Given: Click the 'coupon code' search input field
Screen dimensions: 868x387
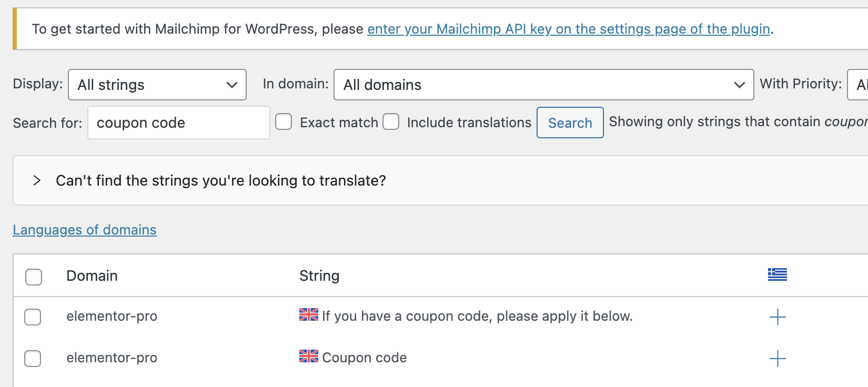Looking at the screenshot, I should pyautogui.click(x=179, y=123).
